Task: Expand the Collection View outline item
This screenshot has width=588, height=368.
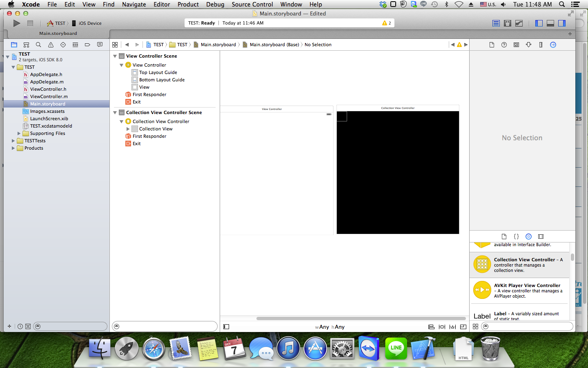Action: 128,129
